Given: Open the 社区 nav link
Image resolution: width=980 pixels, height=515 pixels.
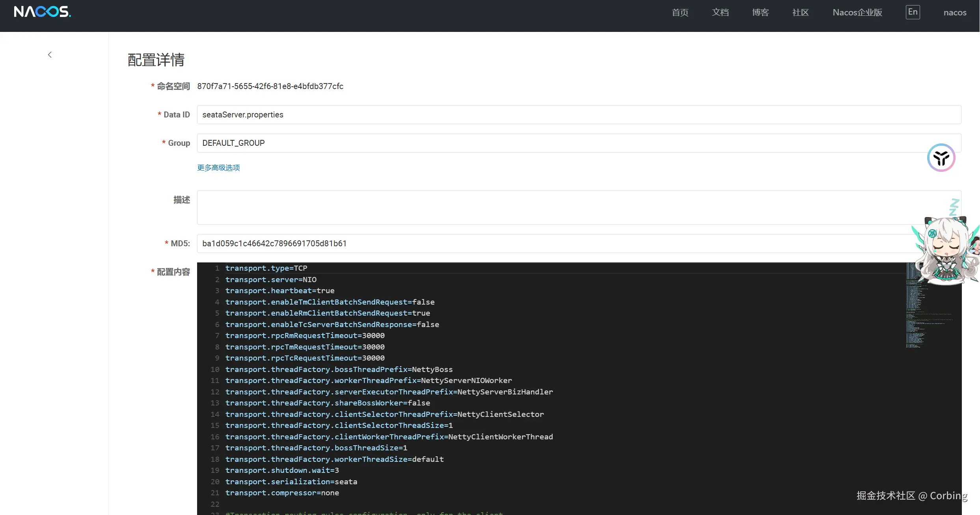Looking at the screenshot, I should pos(800,13).
